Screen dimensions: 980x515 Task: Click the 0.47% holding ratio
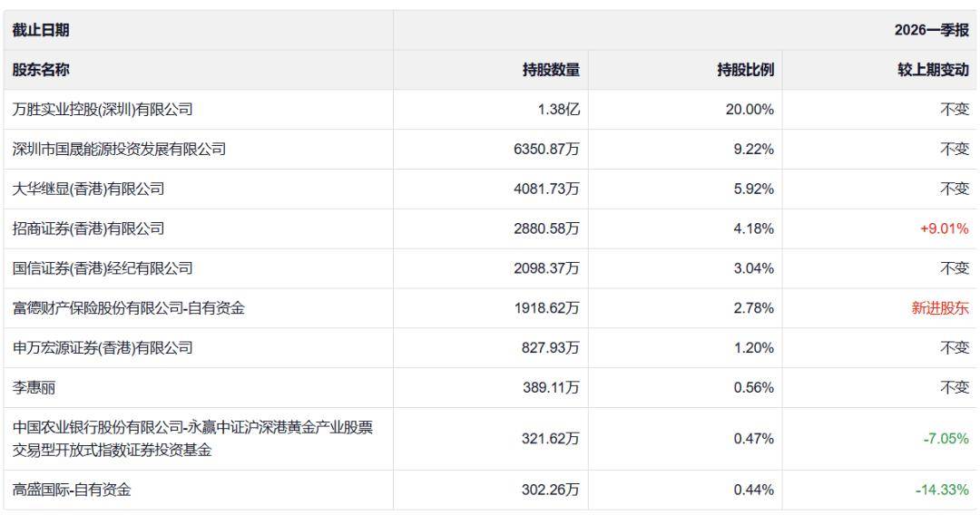click(754, 439)
